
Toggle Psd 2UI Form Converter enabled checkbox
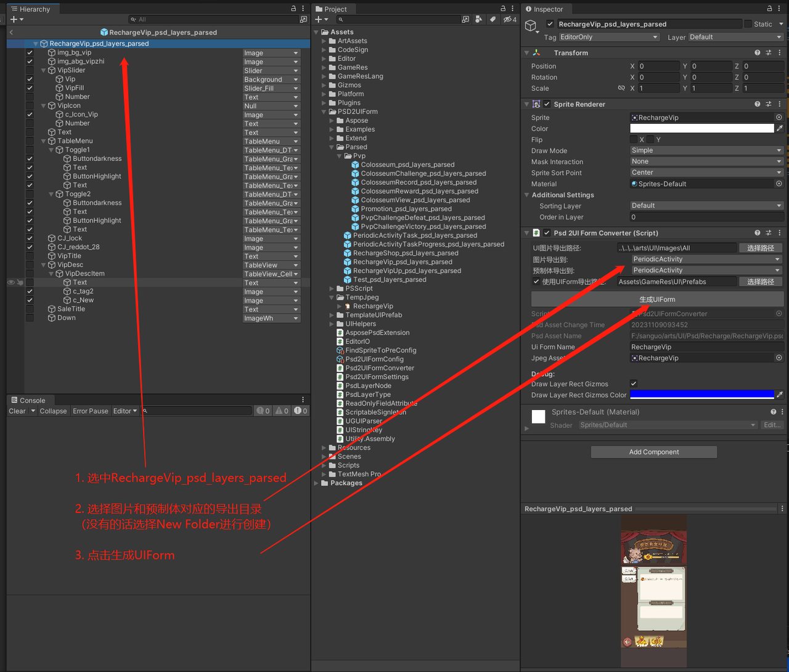point(547,233)
